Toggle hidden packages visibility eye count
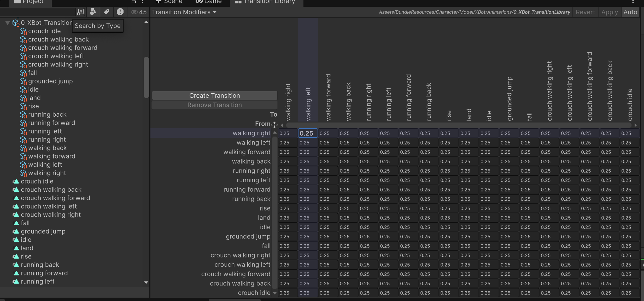Image resolution: width=644 pixels, height=301 pixels. [139, 12]
